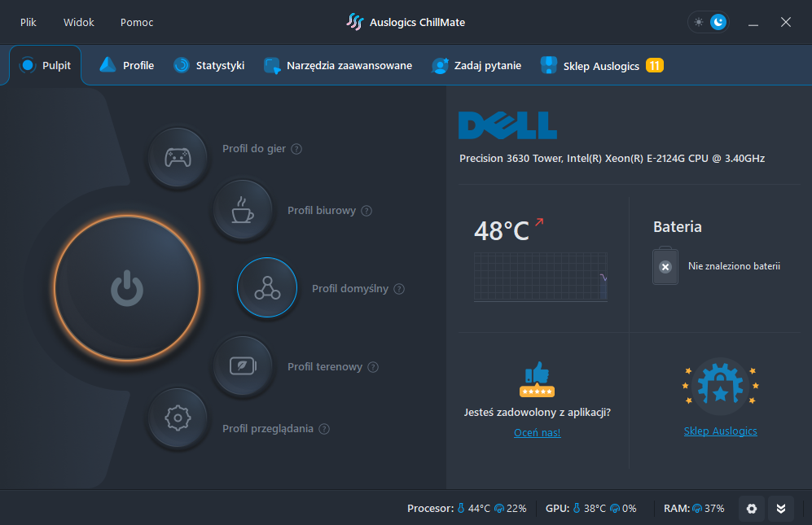
Task: Open help for Profil przeglądania
Action: point(324,429)
